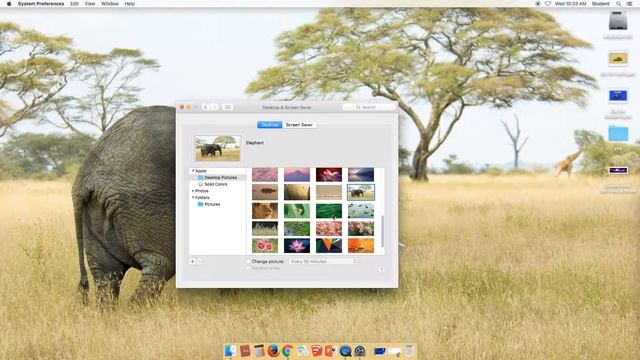Expand the Photos group in the sidebar

(193, 191)
